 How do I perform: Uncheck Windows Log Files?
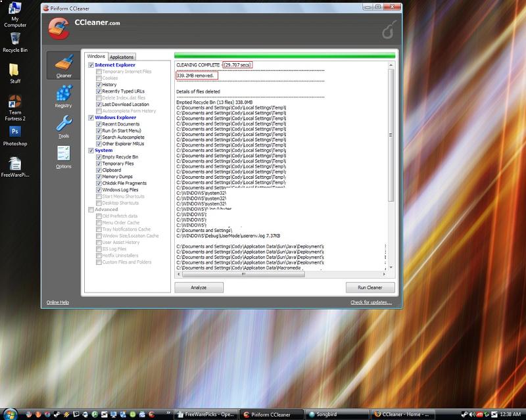pyautogui.click(x=99, y=190)
